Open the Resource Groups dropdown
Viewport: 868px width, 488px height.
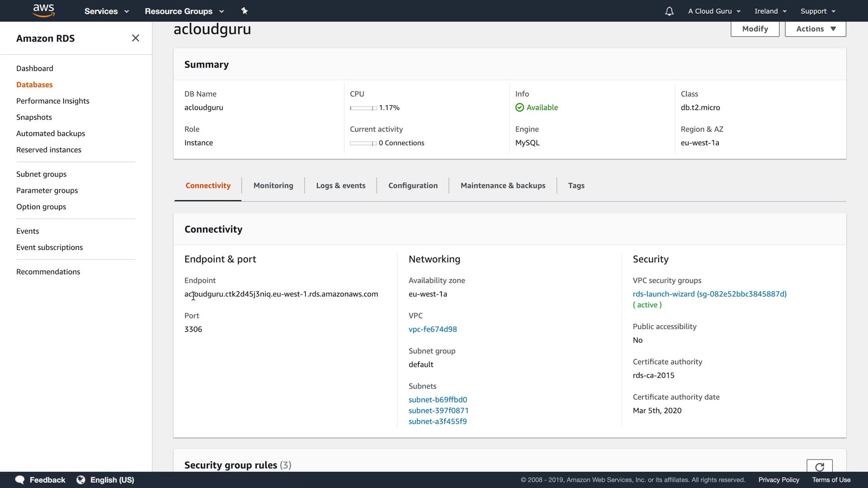click(184, 11)
